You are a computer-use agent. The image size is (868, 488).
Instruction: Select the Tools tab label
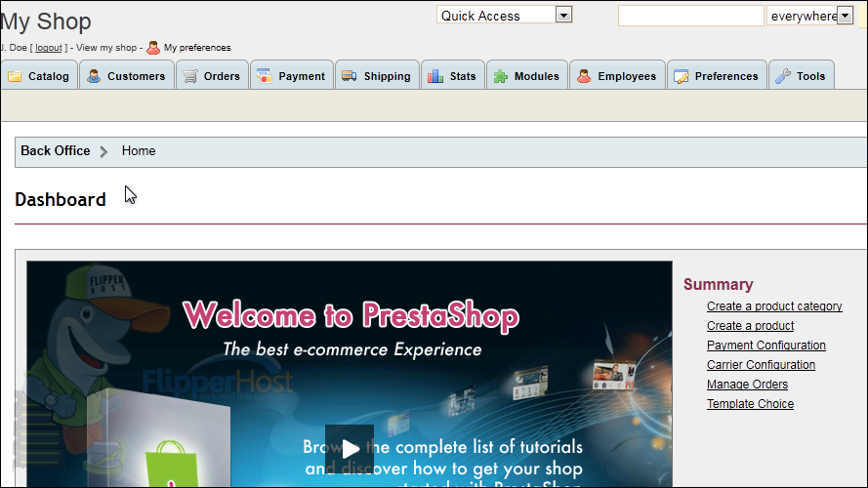coord(811,76)
